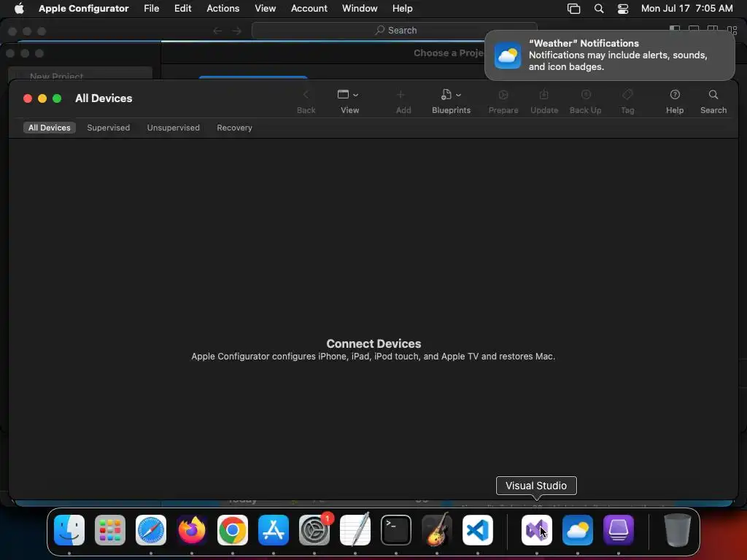Open Trash from the Dock
This screenshot has width=747, height=560.
(677, 530)
